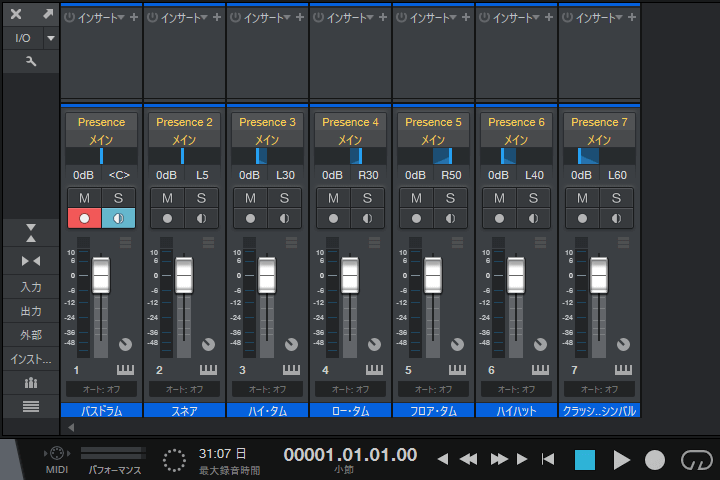
Task: Add an insert effect on Presence 2 channel
Action: coord(217,18)
